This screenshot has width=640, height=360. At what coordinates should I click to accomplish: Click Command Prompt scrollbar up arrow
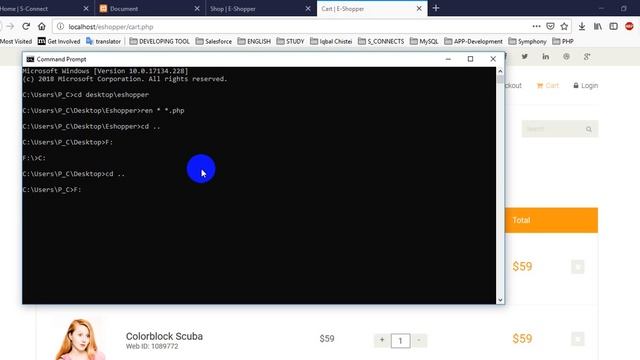click(500, 71)
